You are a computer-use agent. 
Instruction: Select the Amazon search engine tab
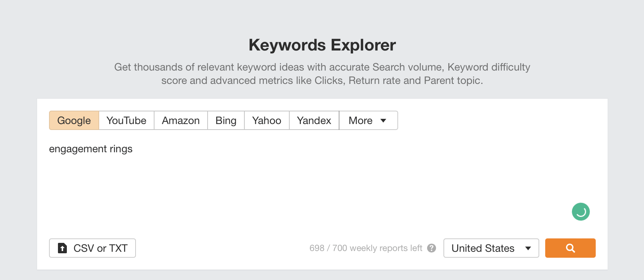click(180, 120)
